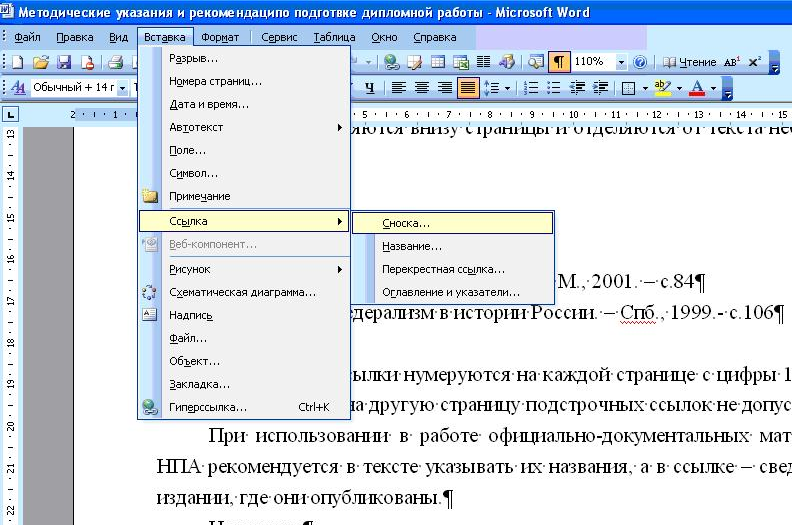Open the border options dropdown arrow
The height and width of the screenshot is (525, 792).
click(x=645, y=88)
